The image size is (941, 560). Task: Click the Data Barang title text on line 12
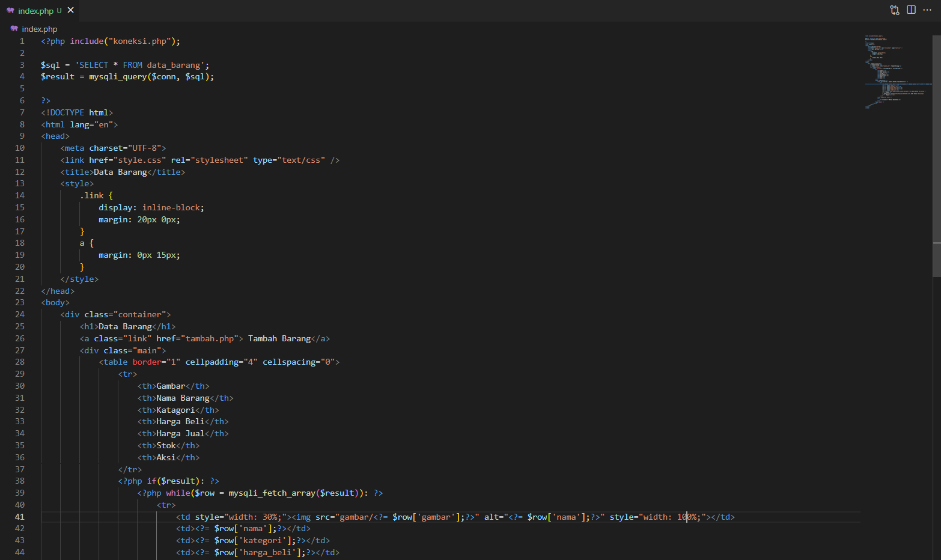(x=121, y=172)
